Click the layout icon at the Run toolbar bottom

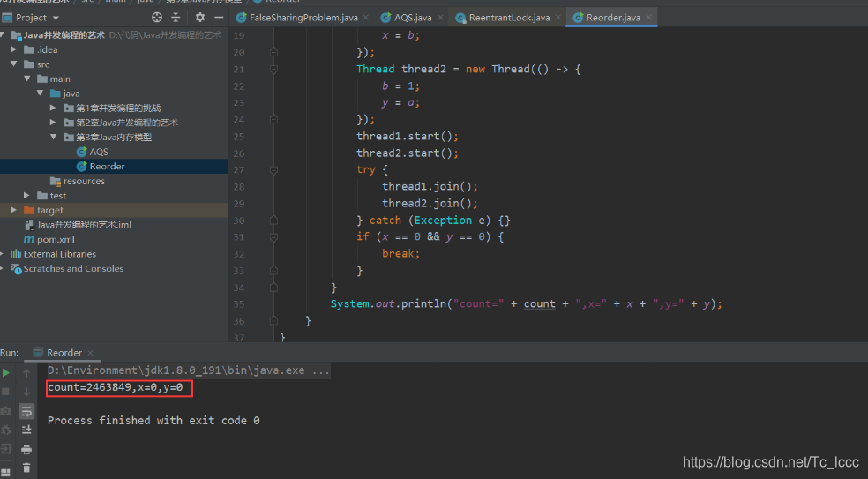(x=5, y=472)
